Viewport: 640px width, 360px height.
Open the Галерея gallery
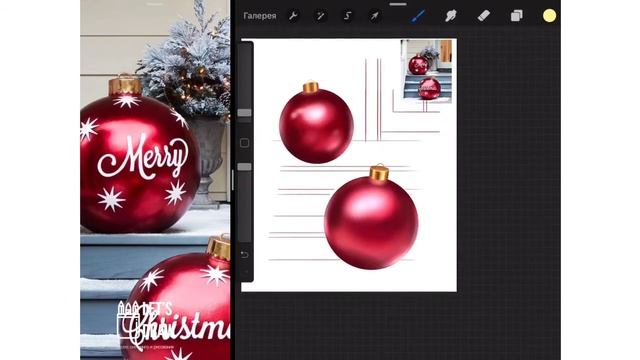(x=260, y=16)
